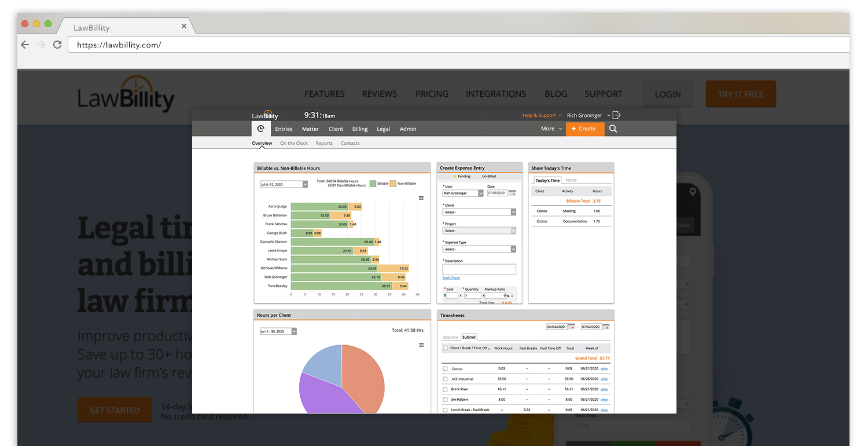This screenshot has height=446, width=868.
Task: Check the Costco timesheet row checkbox
Action: tap(445, 369)
